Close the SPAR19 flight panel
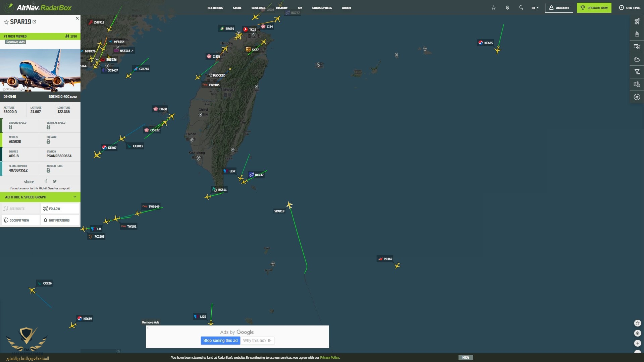 77,18
